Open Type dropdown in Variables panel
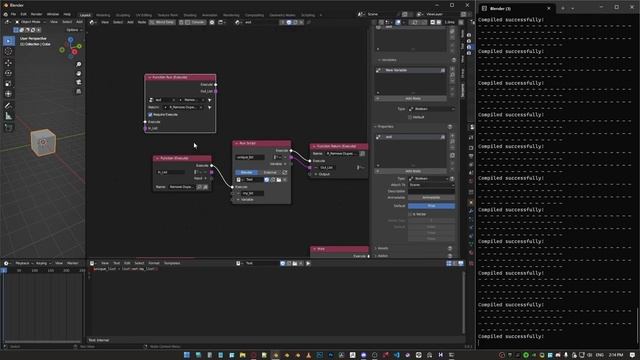Screen dimensions: 640x360 click(x=431, y=109)
